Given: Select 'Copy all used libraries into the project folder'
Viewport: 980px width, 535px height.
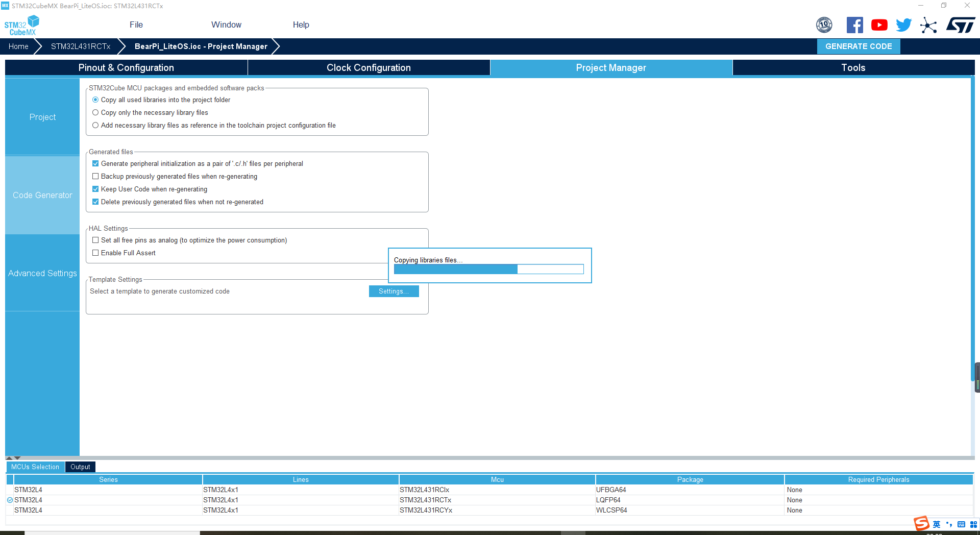Looking at the screenshot, I should 95,100.
